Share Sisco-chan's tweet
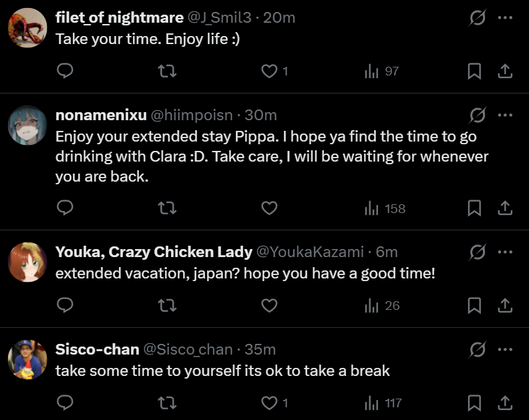The height and width of the screenshot is (420, 529). coord(506,403)
